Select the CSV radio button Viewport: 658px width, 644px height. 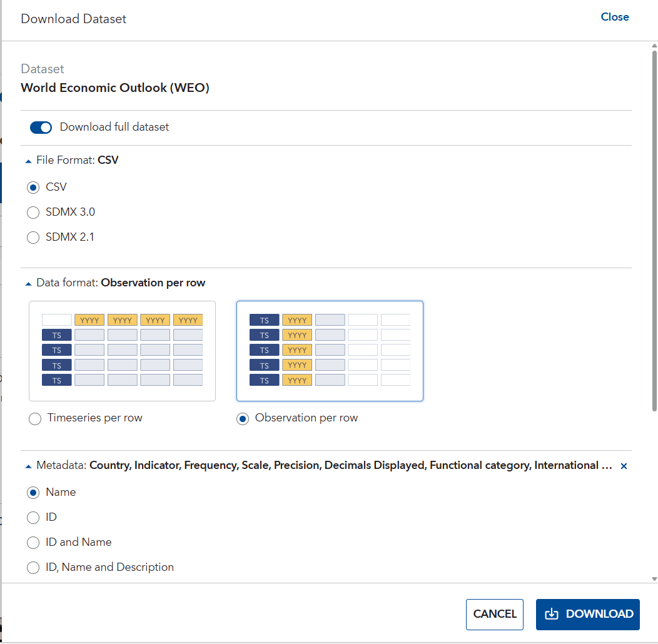point(34,188)
